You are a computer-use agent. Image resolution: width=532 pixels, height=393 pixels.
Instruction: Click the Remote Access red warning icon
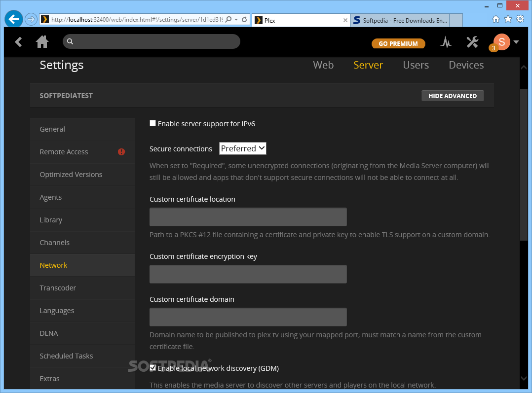121,152
